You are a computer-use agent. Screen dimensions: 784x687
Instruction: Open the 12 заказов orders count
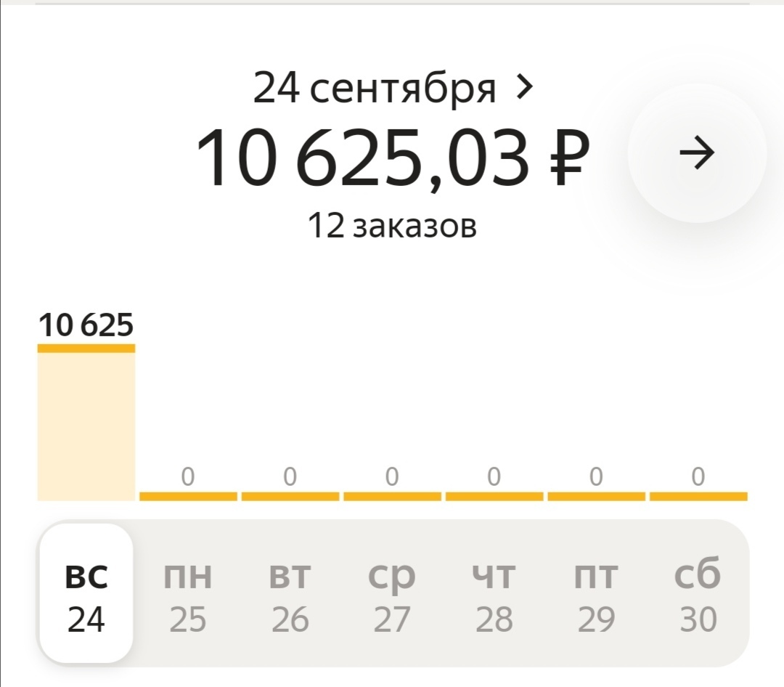393,227
